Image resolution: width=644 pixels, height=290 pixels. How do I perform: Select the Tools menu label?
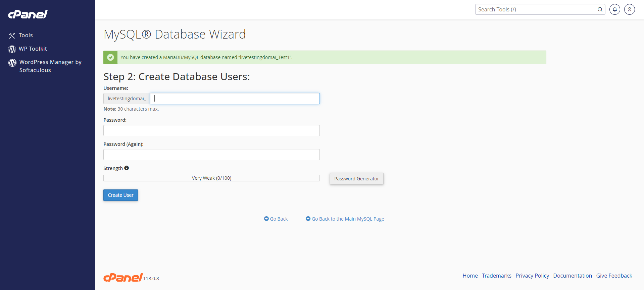pyautogui.click(x=26, y=35)
